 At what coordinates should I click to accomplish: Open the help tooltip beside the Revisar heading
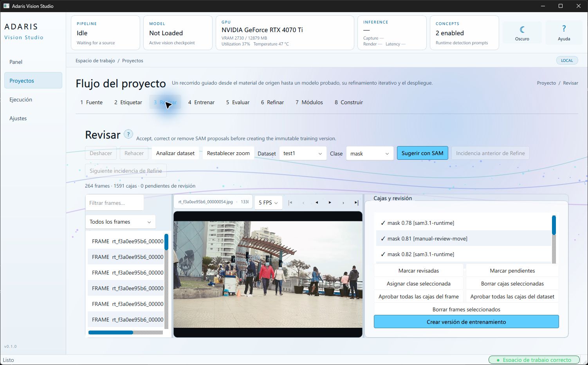pyautogui.click(x=128, y=134)
